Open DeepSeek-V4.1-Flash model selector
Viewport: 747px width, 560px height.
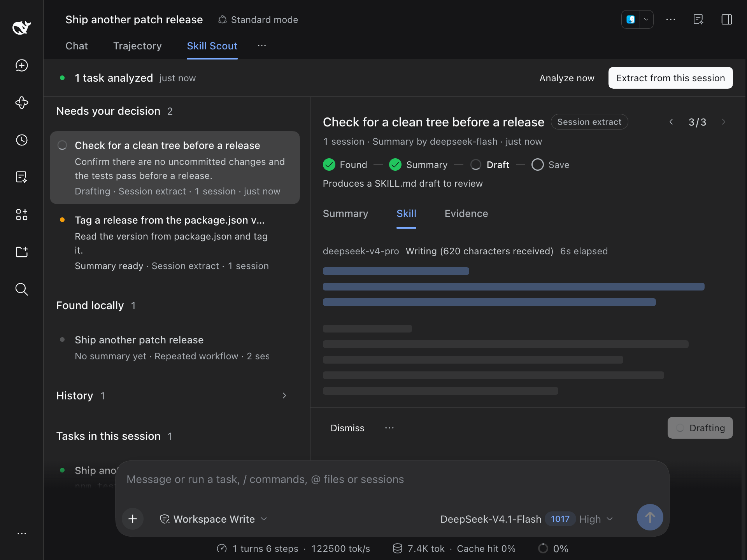(x=491, y=519)
